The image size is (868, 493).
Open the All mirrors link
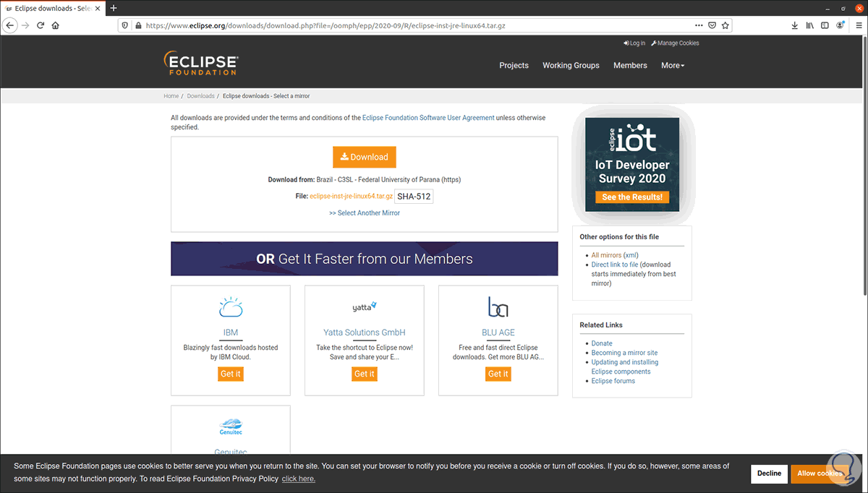(605, 255)
